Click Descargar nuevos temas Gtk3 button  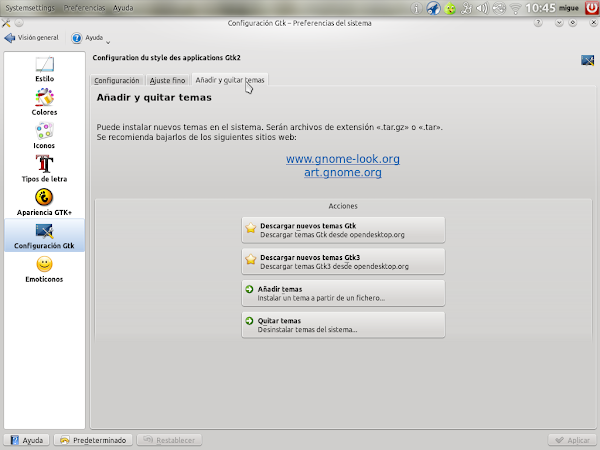coord(343,262)
